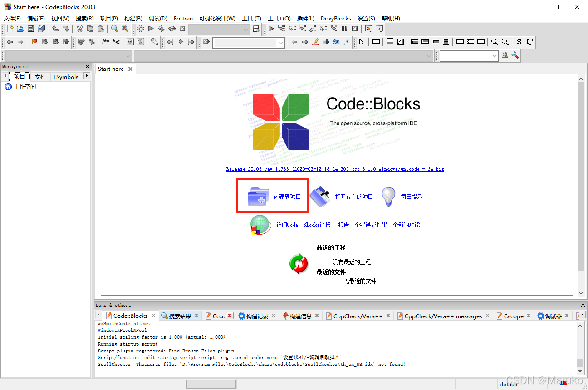Click the Replace icon

125,28
